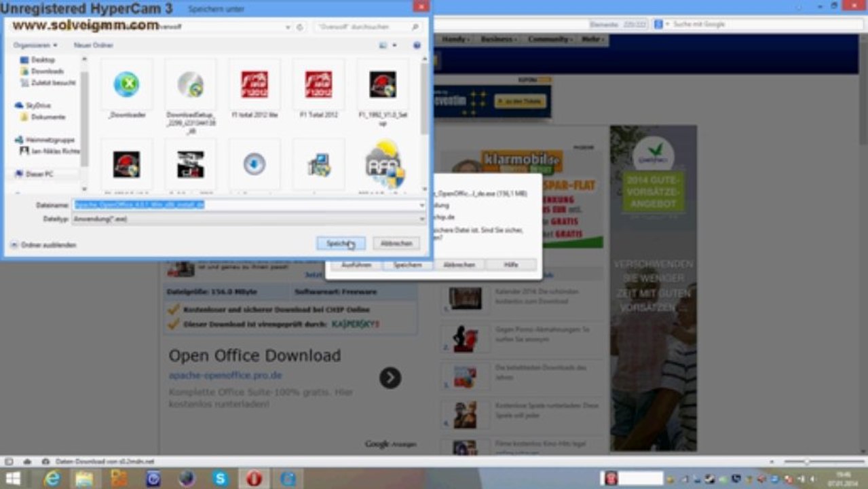Select the black-and-white game file in second row
Image resolution: width=868 pixels, height=489 pixels.
[191, 164]
